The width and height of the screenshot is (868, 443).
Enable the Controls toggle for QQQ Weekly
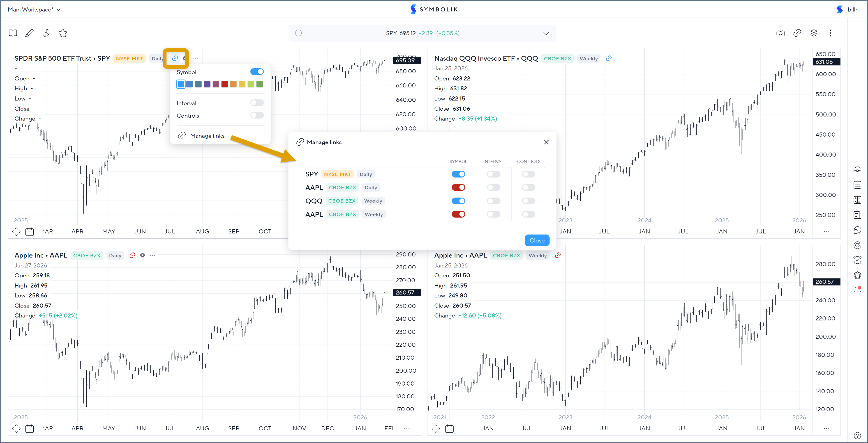[x=528, y=201]
